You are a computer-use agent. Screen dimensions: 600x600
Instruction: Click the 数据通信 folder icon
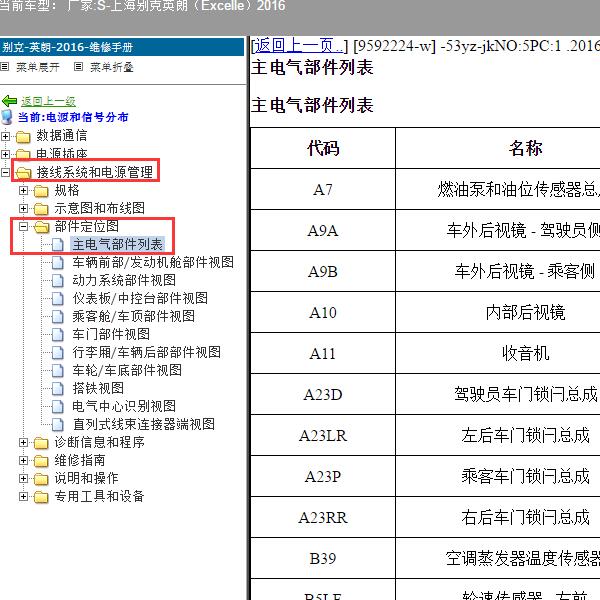click(23, 136)
